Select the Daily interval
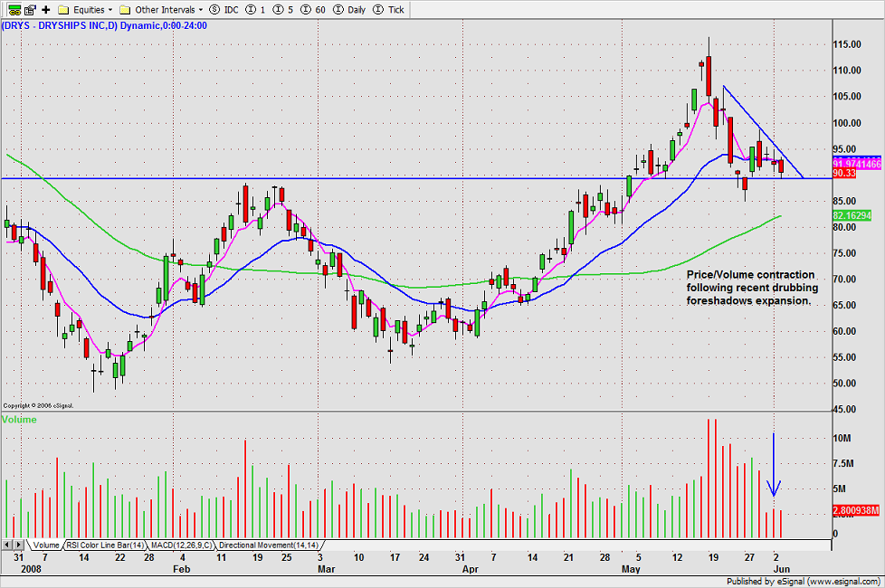 [349, 10]
